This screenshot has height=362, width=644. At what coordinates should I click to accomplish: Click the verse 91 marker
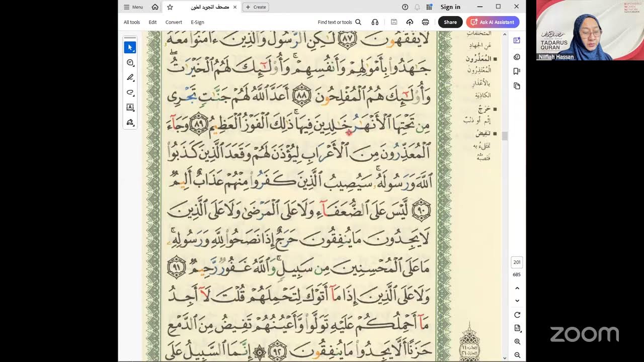[176, 266]
